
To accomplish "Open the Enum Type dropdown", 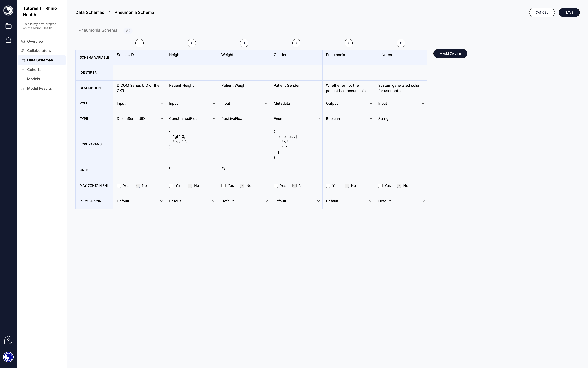I will point(296,119).
